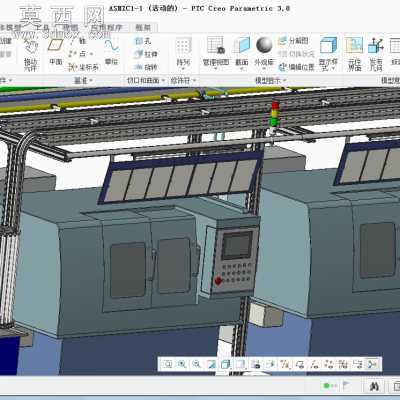Viewport: 400px width, 400px height.
Task: Select the 旋转 revolve tool
Action: point(146,67)
